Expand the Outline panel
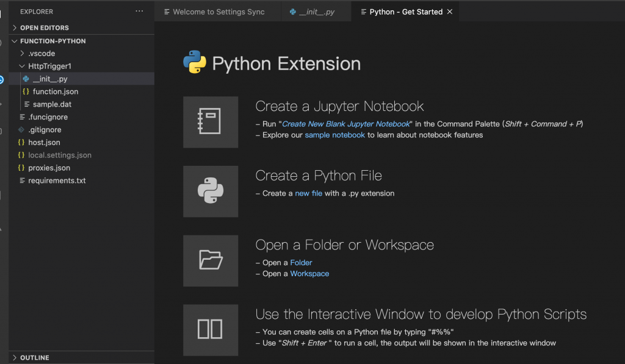Screen dimensions: 625x364 [x=34, y=357]
